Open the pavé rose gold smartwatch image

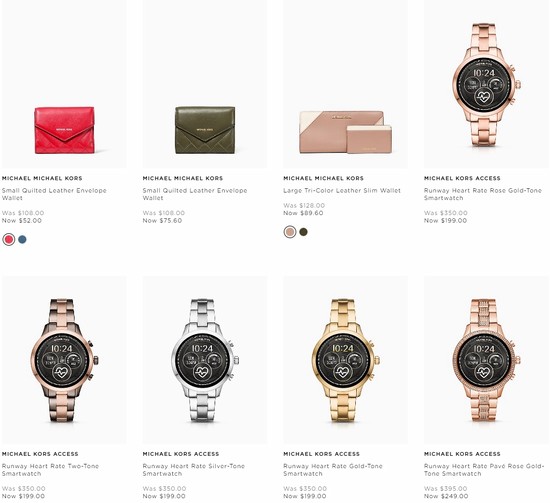coord(486,360)
